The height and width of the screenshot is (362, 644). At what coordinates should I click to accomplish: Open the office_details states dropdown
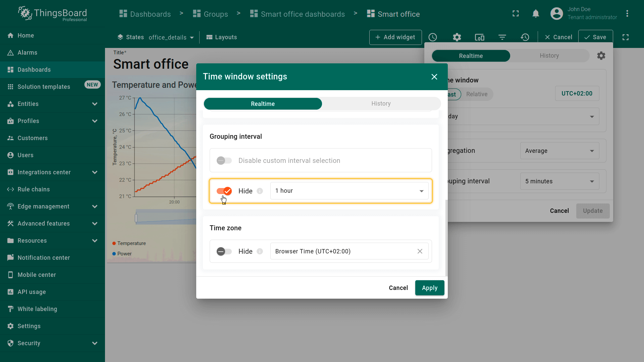coord(171,37)
